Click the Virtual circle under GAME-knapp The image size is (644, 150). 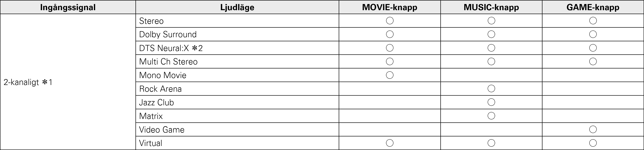593,143
